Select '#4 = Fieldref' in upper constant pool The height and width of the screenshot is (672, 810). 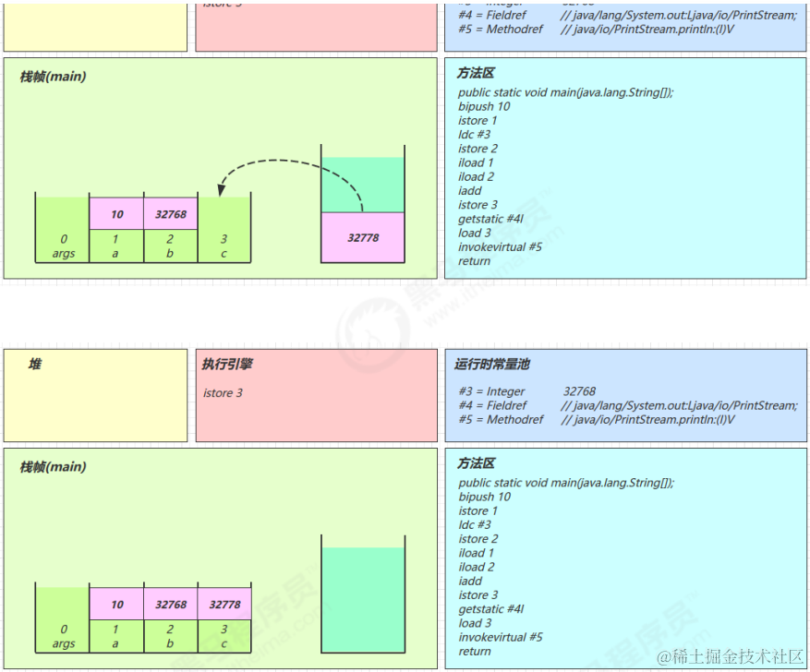point(491,15)
